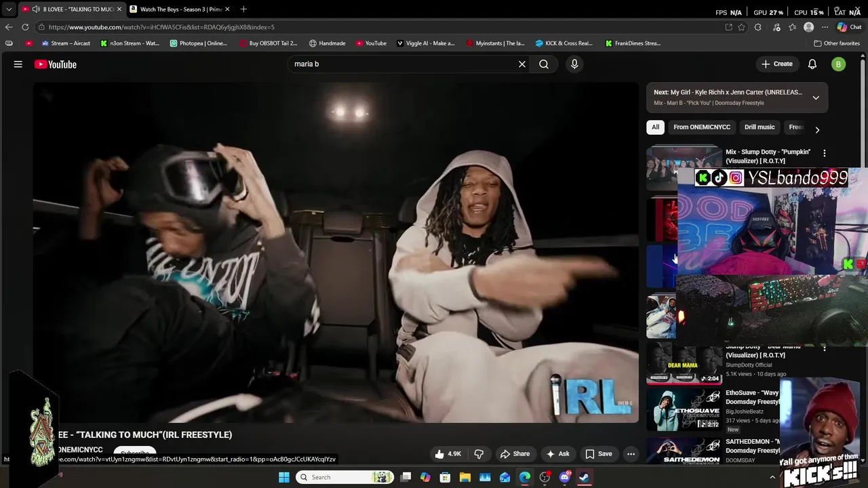Screen dimensions: 868x488
Task: Open Buy OBSBOT Tail 2 bookmark
Action: [269, 43]
